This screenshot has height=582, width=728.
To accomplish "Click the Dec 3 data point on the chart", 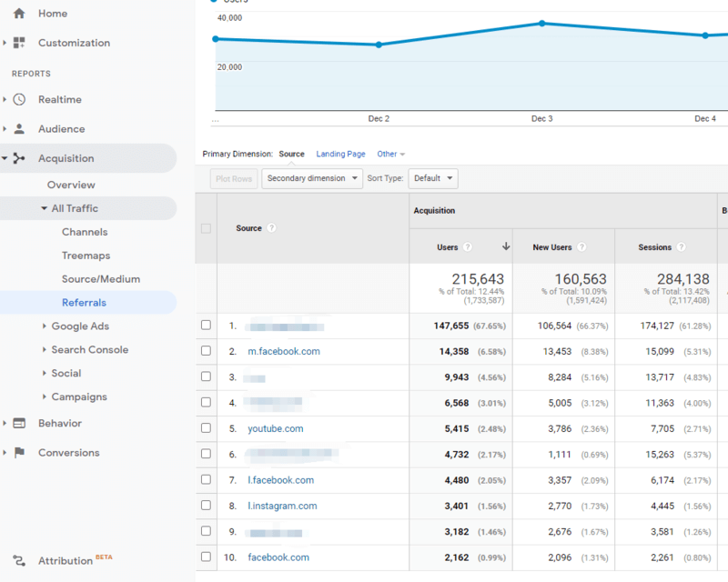I will pos(543,25).
